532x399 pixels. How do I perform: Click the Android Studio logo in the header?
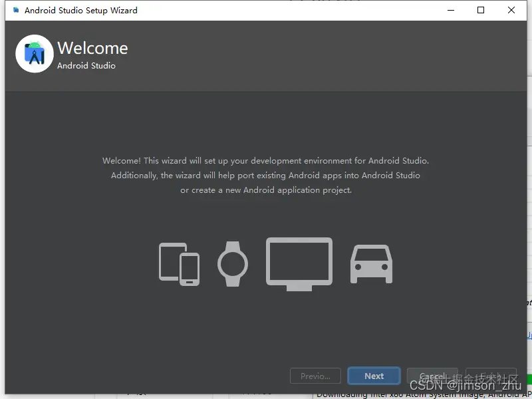tap(35, 54)
